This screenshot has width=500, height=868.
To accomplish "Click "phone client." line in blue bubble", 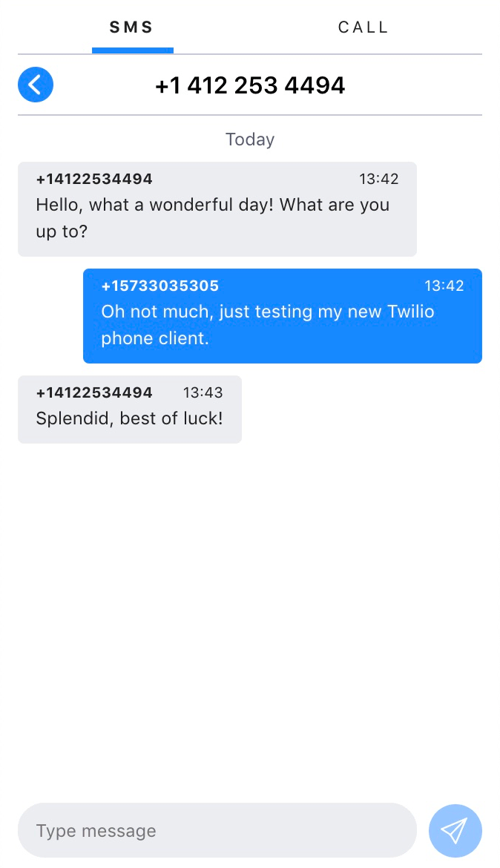I will point(155,338).
